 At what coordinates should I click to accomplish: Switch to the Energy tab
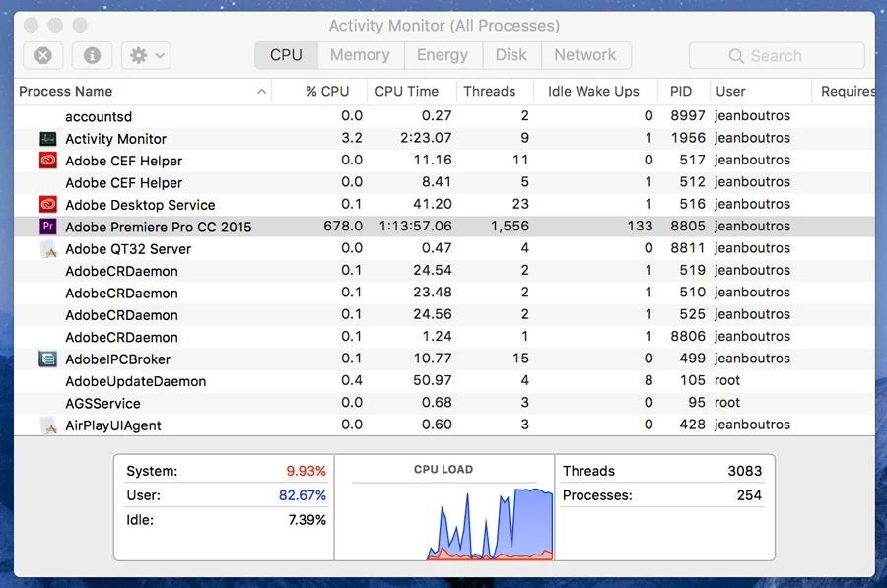click(x=443, y=55)
